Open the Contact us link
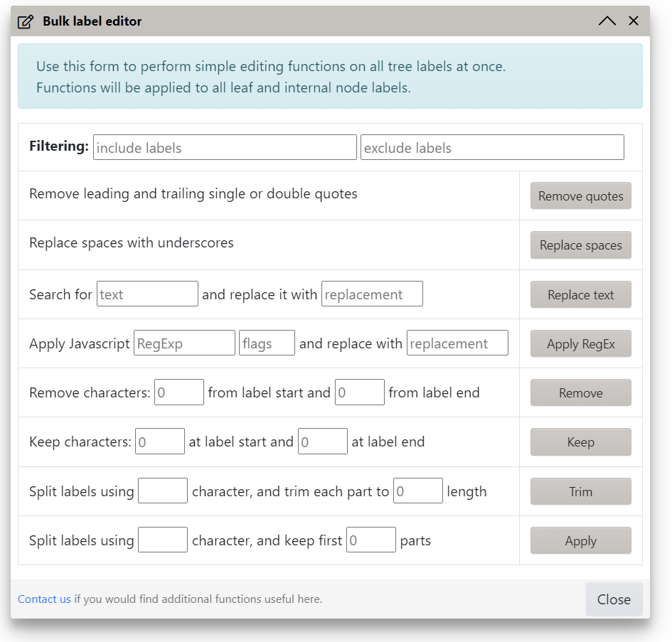 (x=44, y=599)
